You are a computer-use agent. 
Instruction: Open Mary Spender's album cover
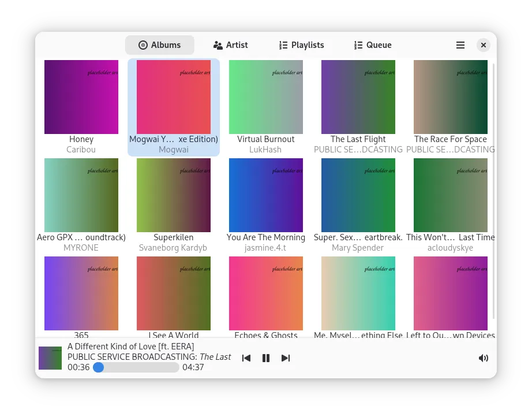click(358, 195)
